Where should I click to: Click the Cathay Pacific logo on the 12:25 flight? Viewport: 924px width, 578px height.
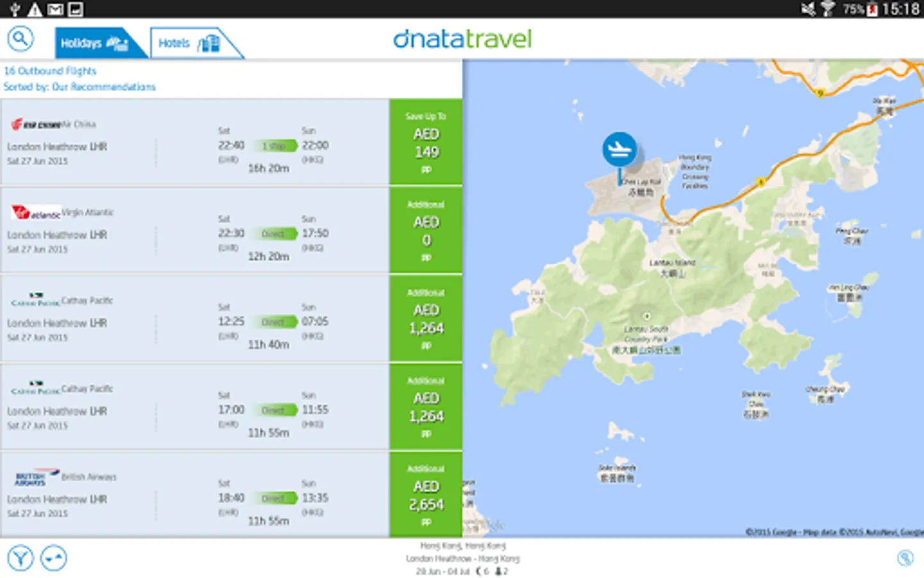point(36,300)
